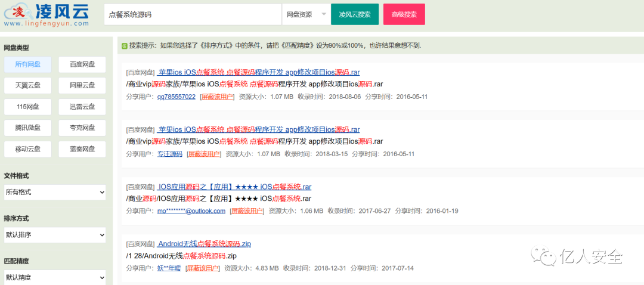Open 高级搜索 advanced search
Screen dimensions: 644x285
coord(404,14)
